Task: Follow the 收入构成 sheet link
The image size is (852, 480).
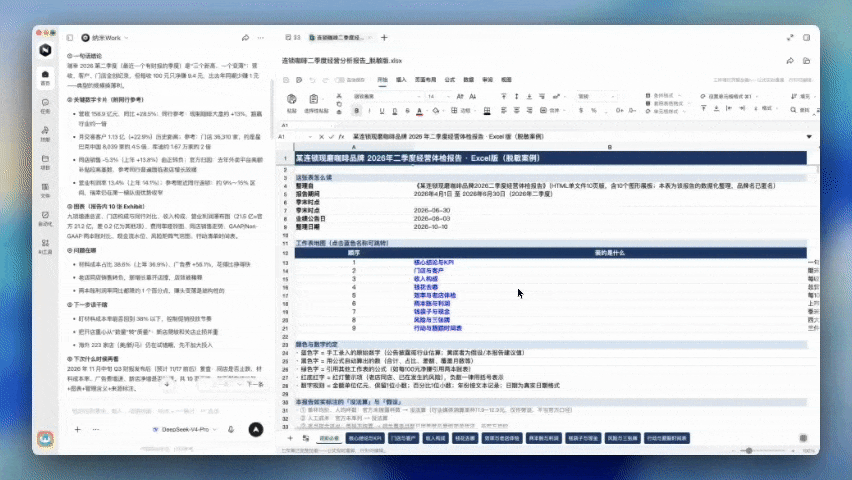Action: (x=425, y=279)
